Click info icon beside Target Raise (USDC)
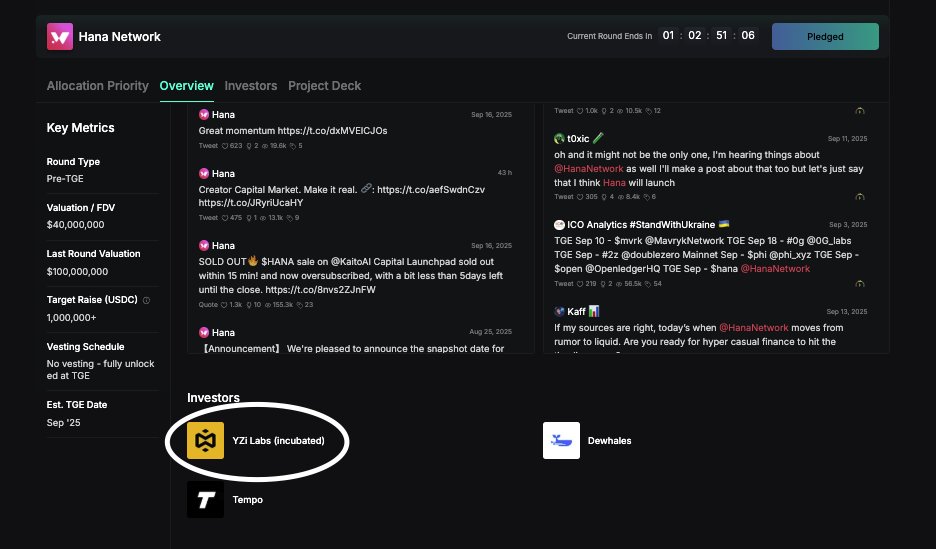Image resolution: width=936 pixels, height=549 pixels. [146, 300]
